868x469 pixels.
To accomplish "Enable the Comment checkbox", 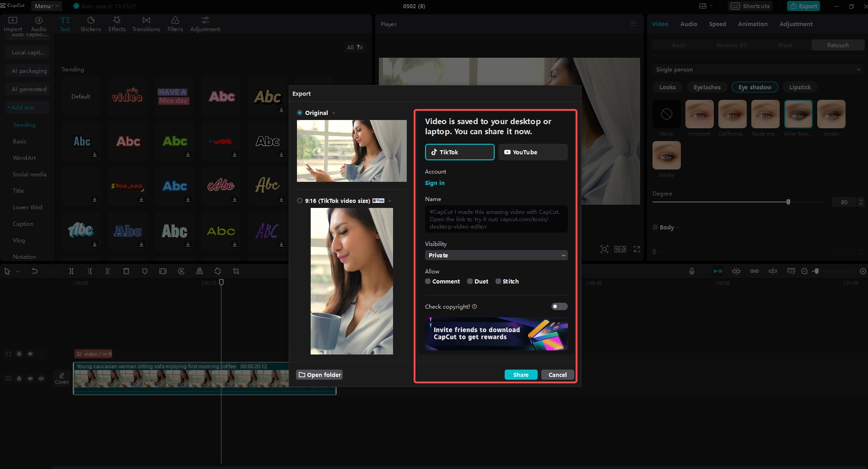I will point(428,281).
